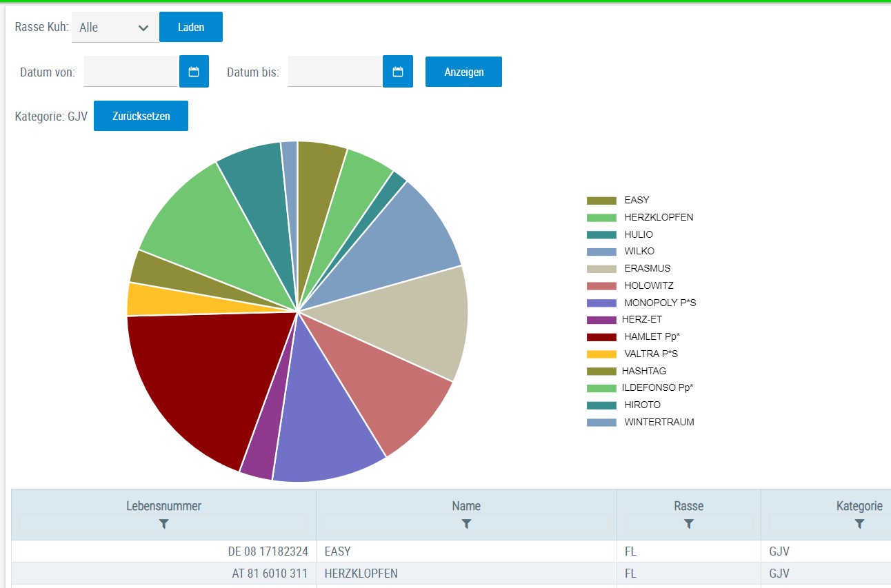Click Zurücksetzen to reset category

(x=141, y=116)
